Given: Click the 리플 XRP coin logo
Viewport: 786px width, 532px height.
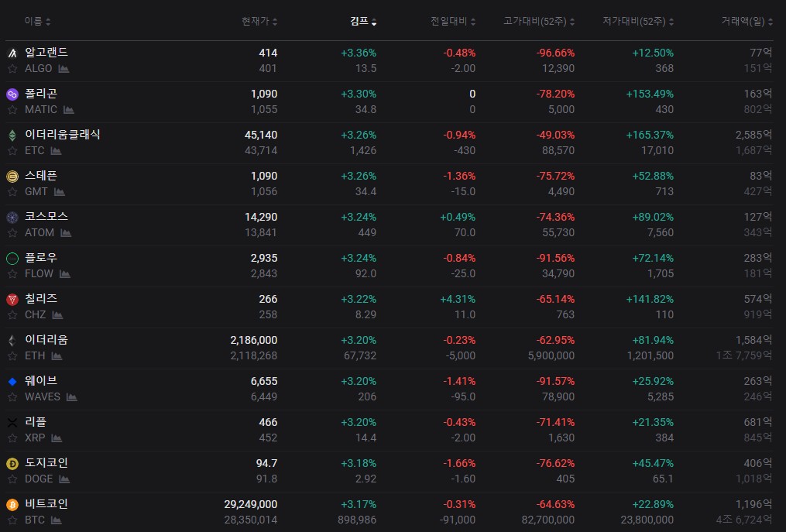Looking at the screenshot, I should pyautogui.click(x=12, y=423).
